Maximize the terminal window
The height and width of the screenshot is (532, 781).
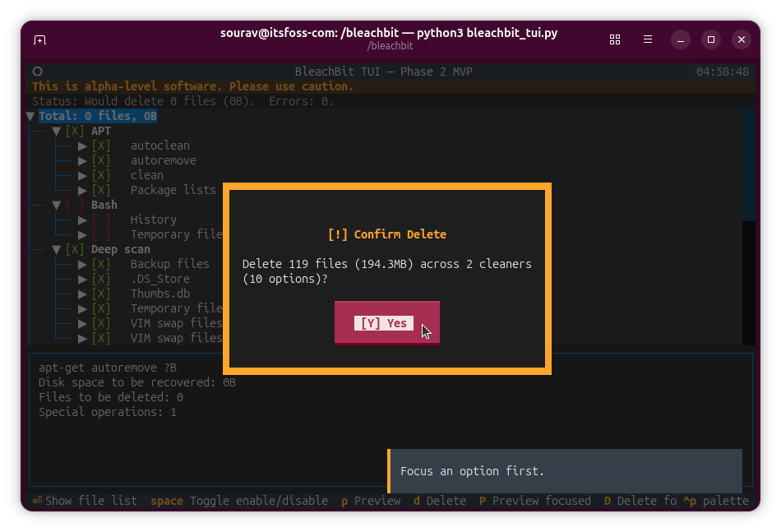pyautogui.click(x=711, y=39)
